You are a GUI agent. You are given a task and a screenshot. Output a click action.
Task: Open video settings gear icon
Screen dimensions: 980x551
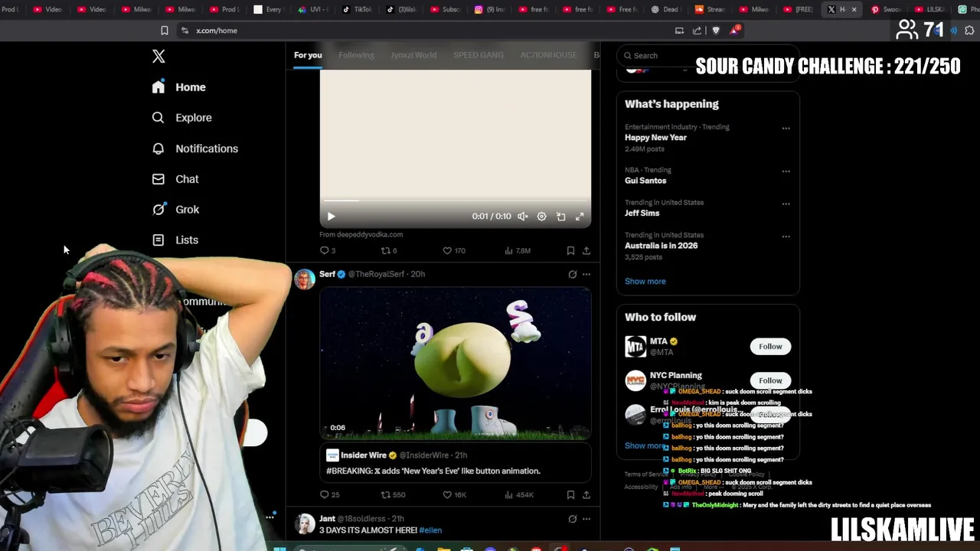pos(541,217)
